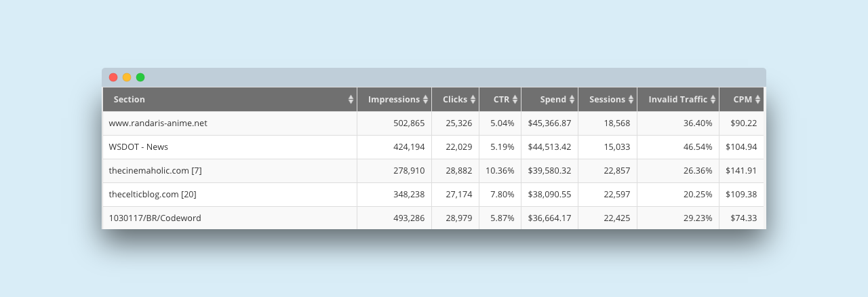Click impressions value 502,865
Screen dimensions: 868x297
(409, 123)
